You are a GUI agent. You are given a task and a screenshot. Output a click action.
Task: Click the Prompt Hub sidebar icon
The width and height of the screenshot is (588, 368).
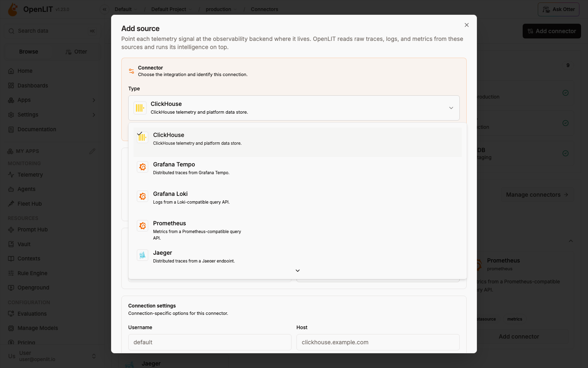[x=11, y=230]
